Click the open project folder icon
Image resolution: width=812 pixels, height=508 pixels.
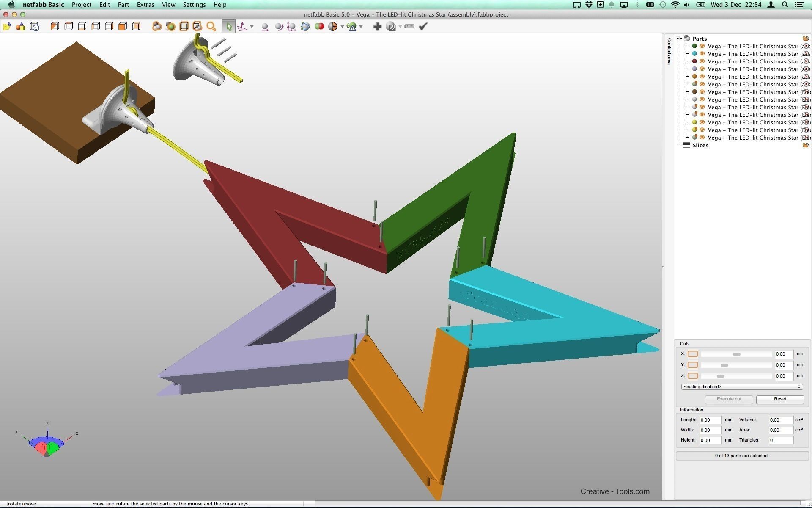(x=7, y=27)
